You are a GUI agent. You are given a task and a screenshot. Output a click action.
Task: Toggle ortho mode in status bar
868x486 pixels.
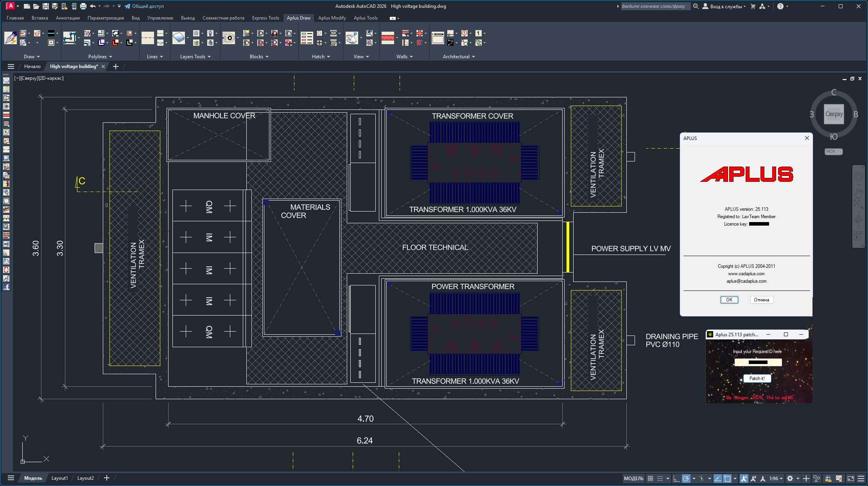point(676,478)
